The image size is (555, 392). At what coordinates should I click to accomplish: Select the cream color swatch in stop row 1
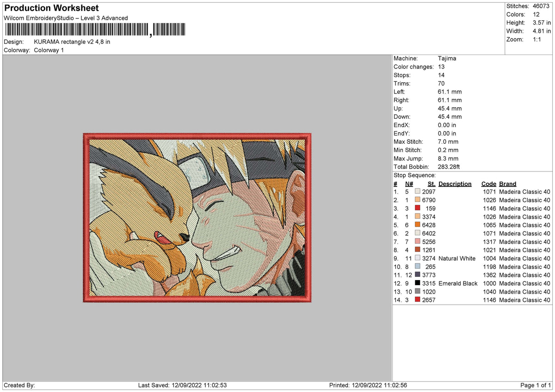[418, 192]
